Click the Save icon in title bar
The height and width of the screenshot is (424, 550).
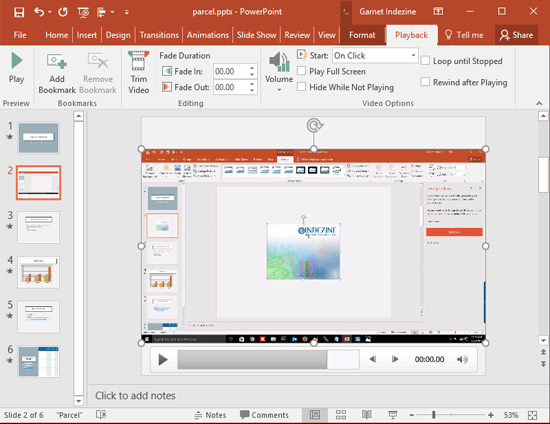(x=19, y=12)
